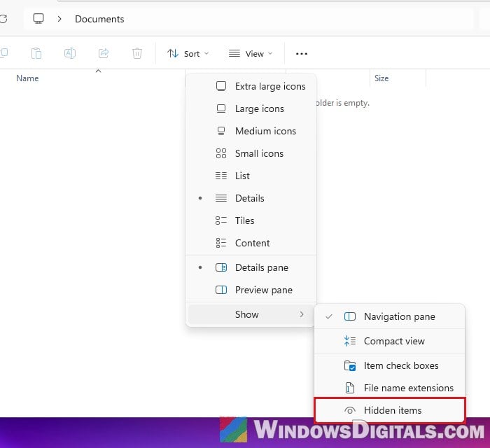Click the refresh icon in the address bar

3,19
